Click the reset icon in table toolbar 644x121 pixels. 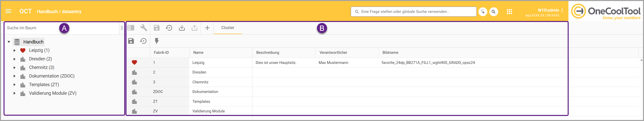click(143, 41)
